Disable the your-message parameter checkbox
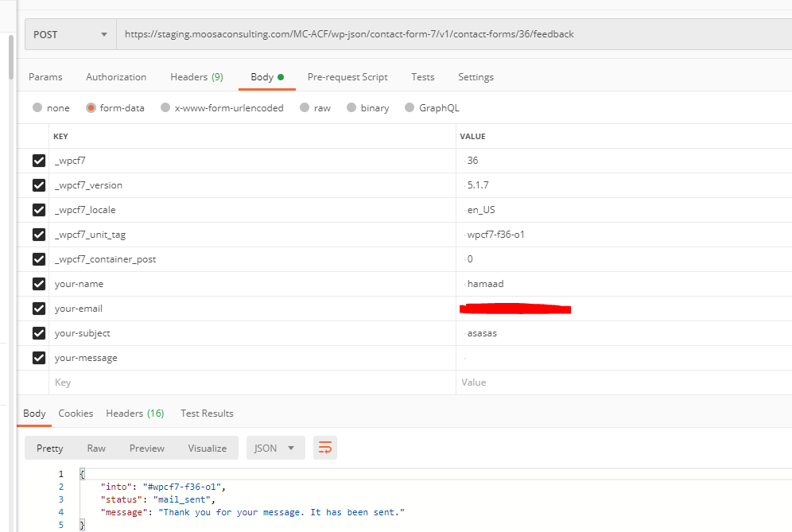 (x=38, y=358)
